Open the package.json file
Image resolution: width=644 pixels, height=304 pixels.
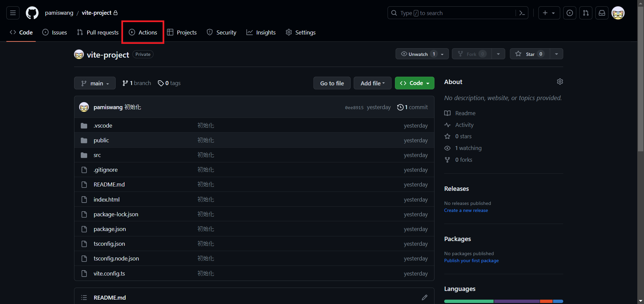tap(110, 229)
